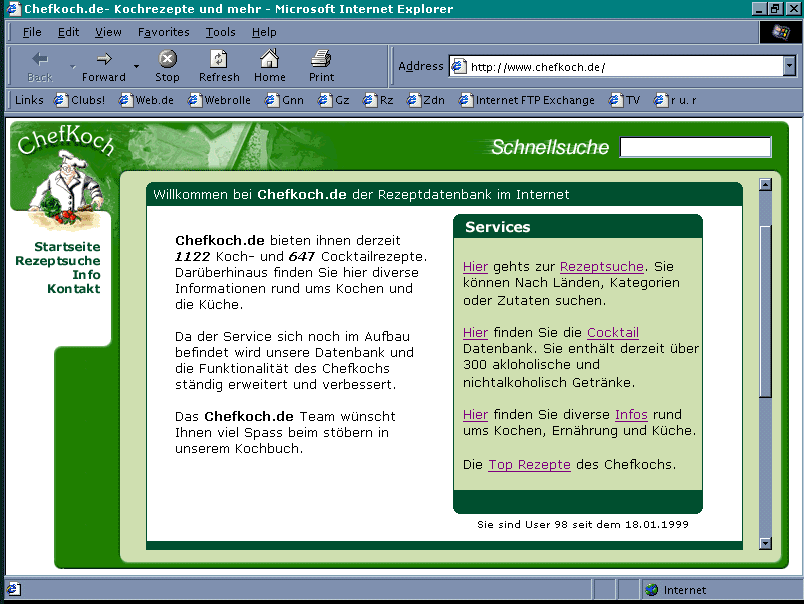Select Kontakt in the left navigation
Viewport: 804px width, 604px height.
click(73, 289)
